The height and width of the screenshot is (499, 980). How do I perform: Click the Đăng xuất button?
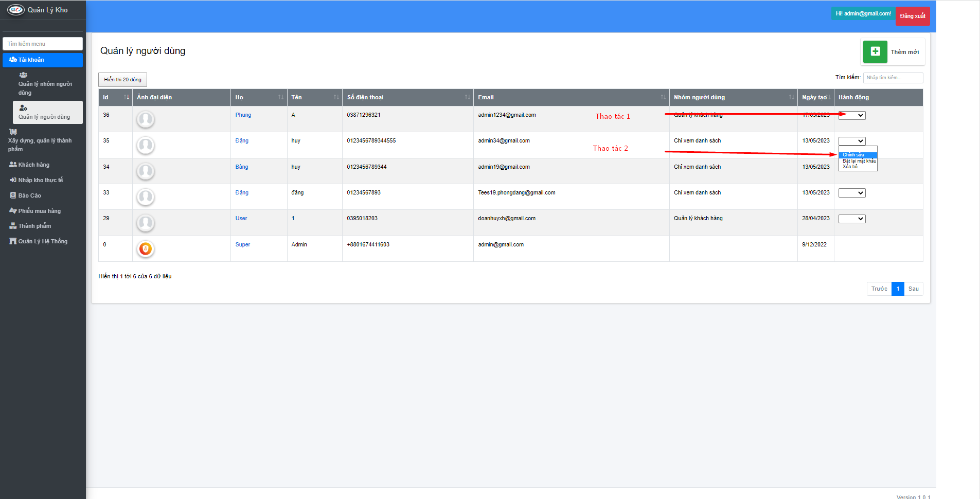click(x=913, y=16)
